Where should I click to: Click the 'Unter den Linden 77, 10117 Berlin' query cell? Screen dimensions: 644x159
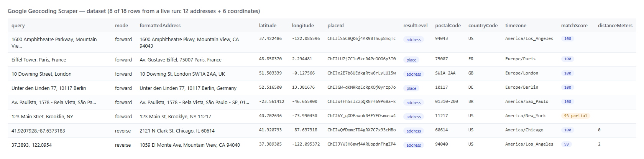pos(49,88)
